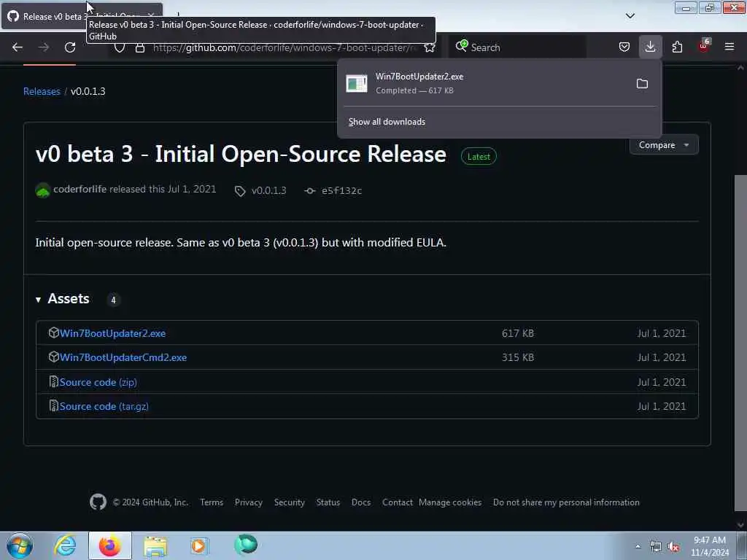This screenshot has height=560, width=747.
Task: Download Source code (zip)
Action: 98,382
